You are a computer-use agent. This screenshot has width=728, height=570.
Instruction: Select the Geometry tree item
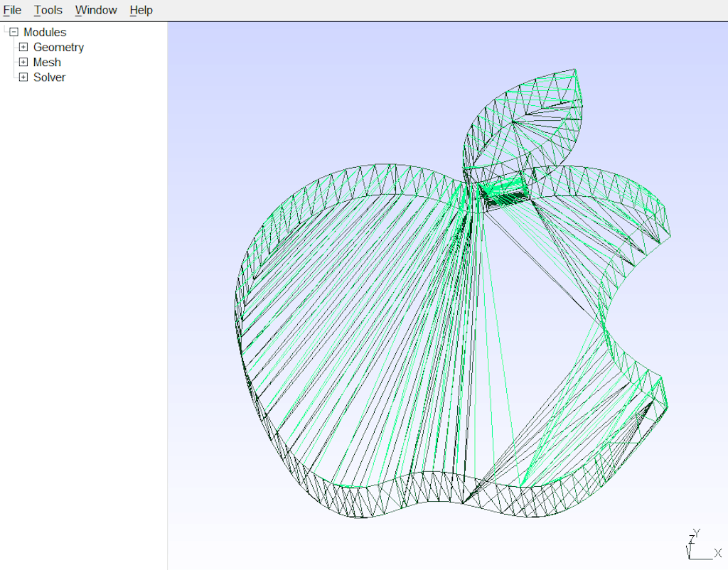(58, 48)
